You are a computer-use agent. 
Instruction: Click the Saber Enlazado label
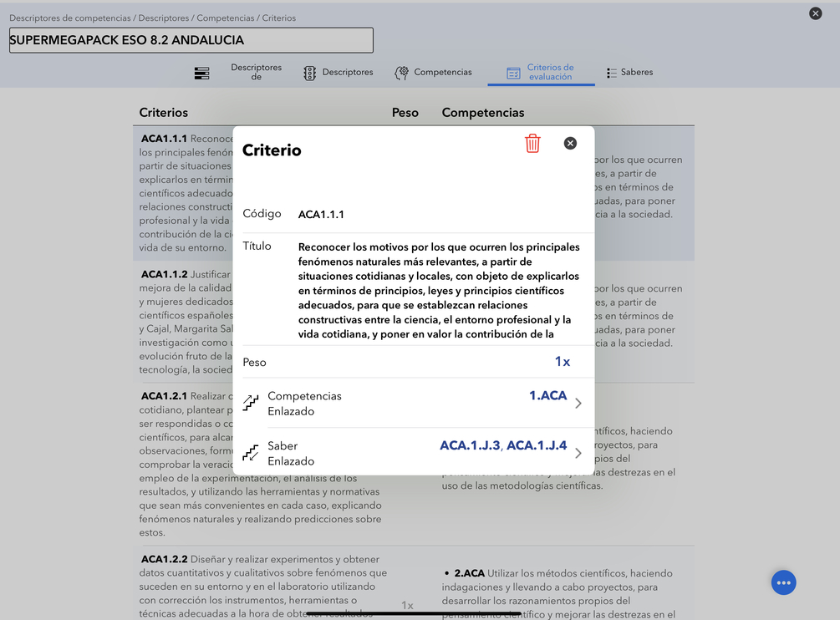(x=291, y=453)
